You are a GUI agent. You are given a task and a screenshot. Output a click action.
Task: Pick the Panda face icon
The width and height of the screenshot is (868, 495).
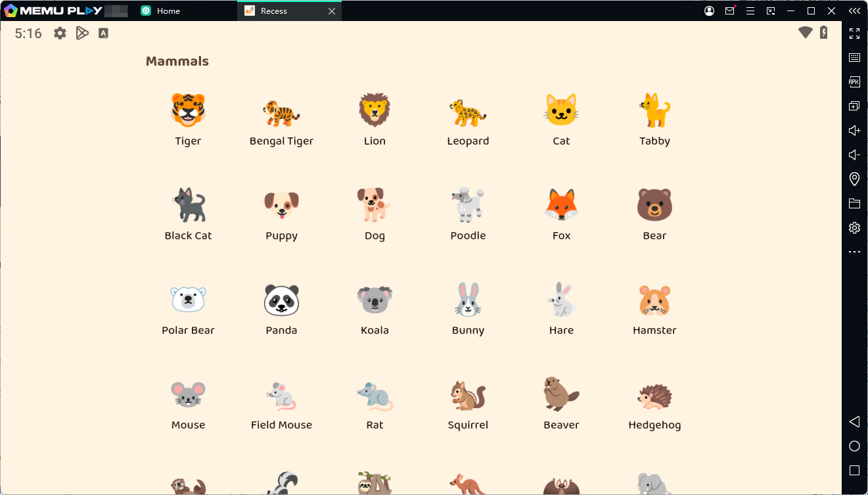[281, 300]
